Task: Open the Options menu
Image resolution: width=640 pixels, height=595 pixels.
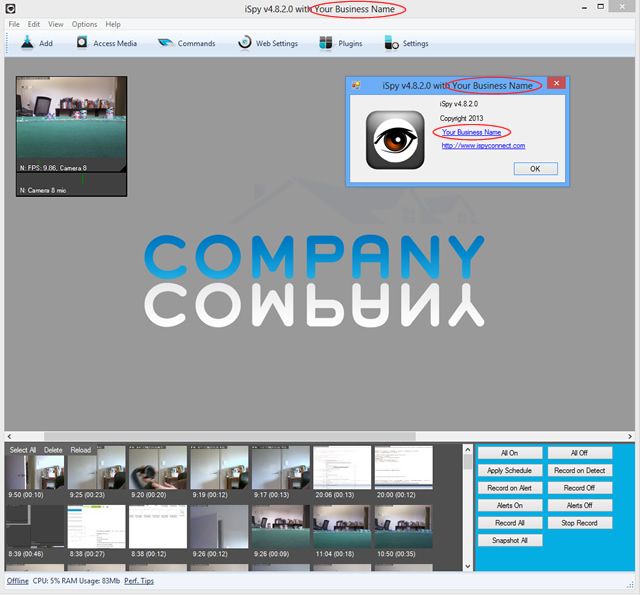Action: (84, 24)
